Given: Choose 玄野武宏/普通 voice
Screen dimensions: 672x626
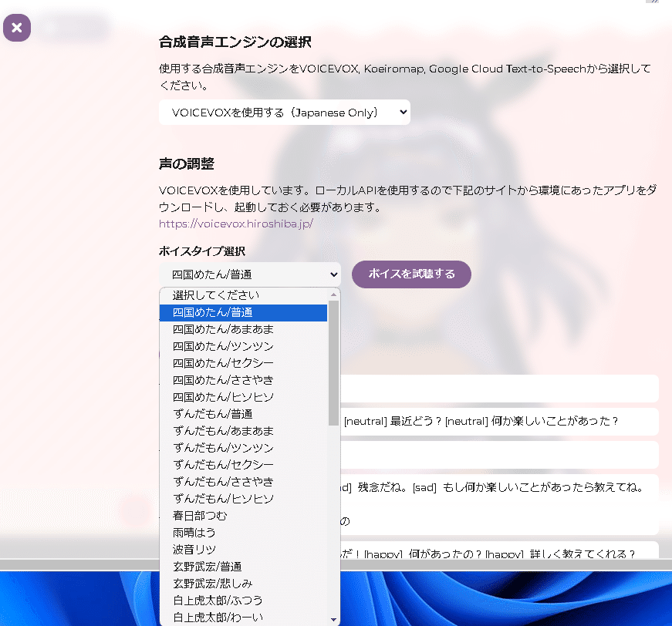Looking at the screenshot, I should (244, 567).
